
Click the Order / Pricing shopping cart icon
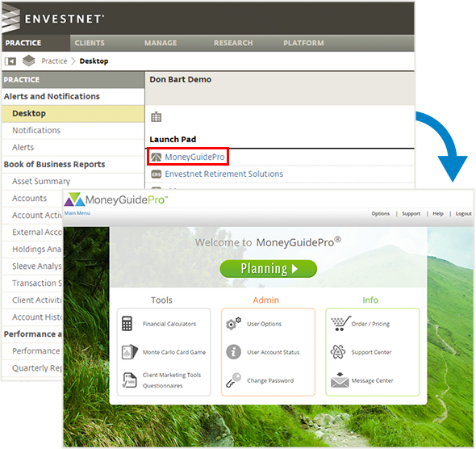pyautogui.click(x=340, y=324)
